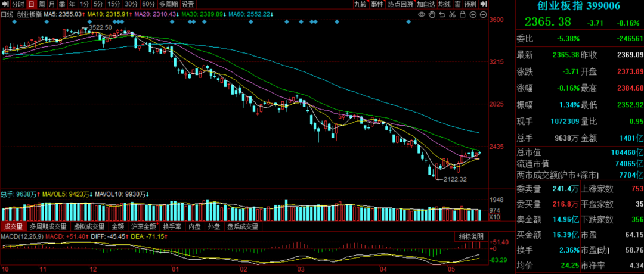The width and height of the screenshot is (644, 274).
Task: Click the undo arrow icon
Action: coord(442,14)
